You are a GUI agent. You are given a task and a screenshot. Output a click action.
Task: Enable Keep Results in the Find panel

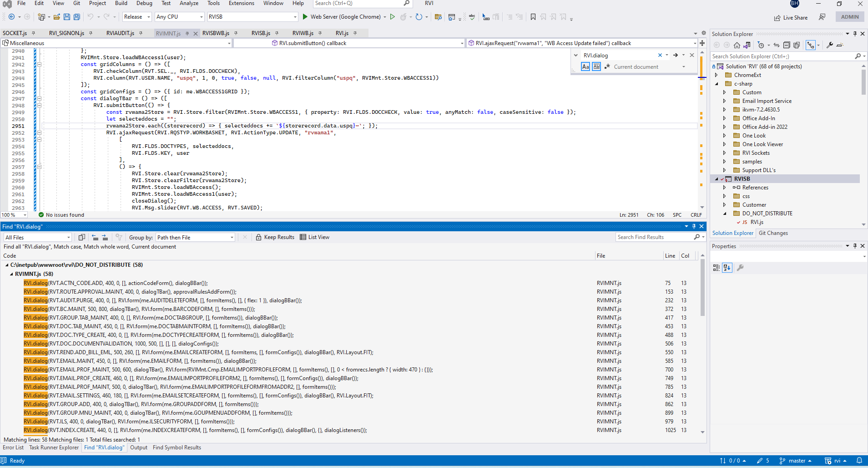click(x=275, y=237)
